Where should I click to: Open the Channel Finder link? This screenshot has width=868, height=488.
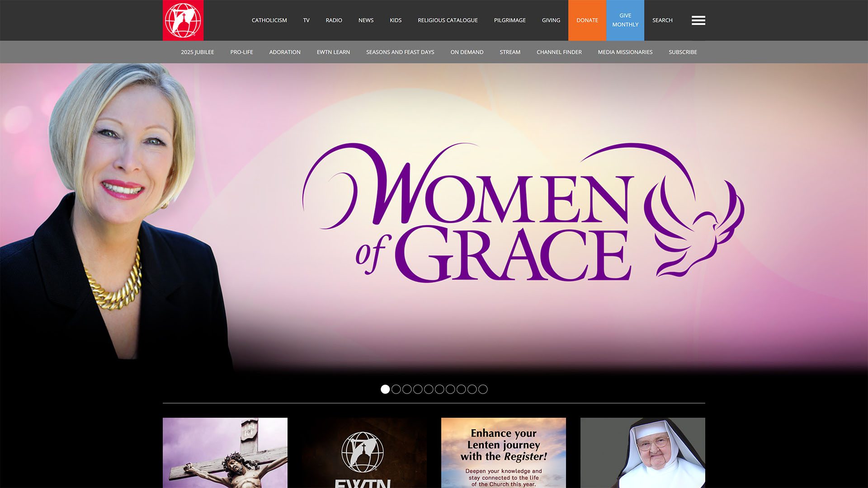(559, 52)
